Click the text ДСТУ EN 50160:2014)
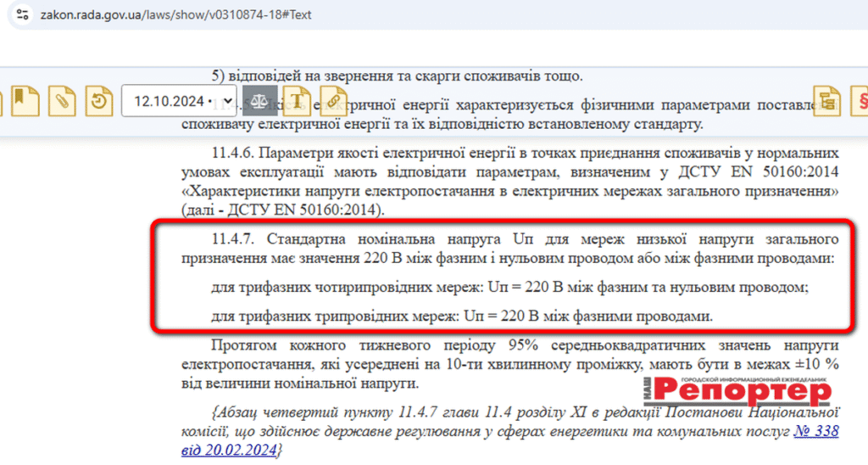This screenshot has height=465, width=868. pos(306,210)
